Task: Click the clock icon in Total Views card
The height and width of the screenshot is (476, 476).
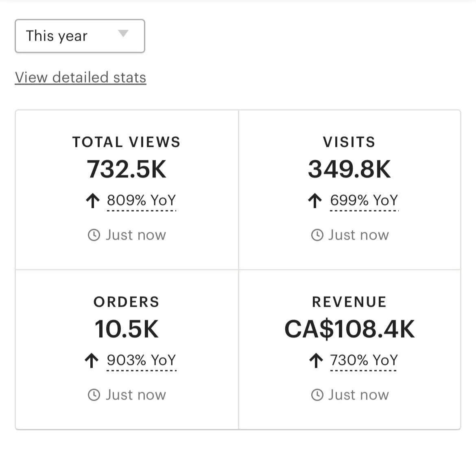Action: coord(94,235)
